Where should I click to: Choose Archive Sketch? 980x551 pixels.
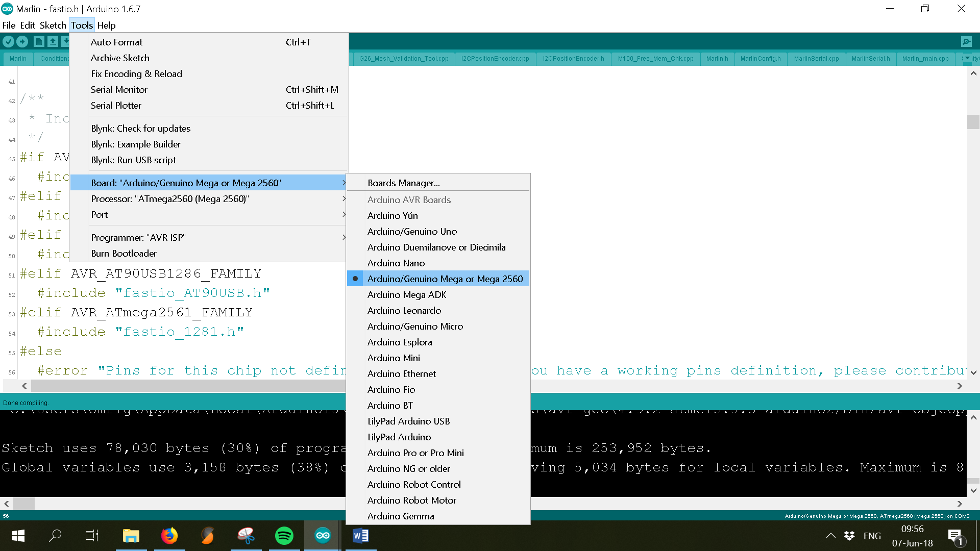tap(209, 58)
